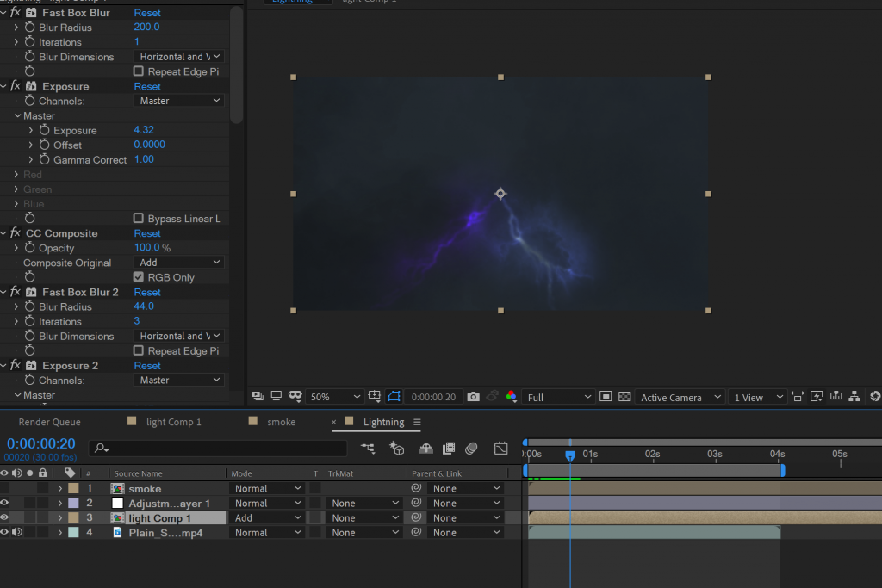Hide the Plain_S mp4 layer eye toggle
This screenshot has width=882, height=588.
pyautogui.click(x=4, y=532)
